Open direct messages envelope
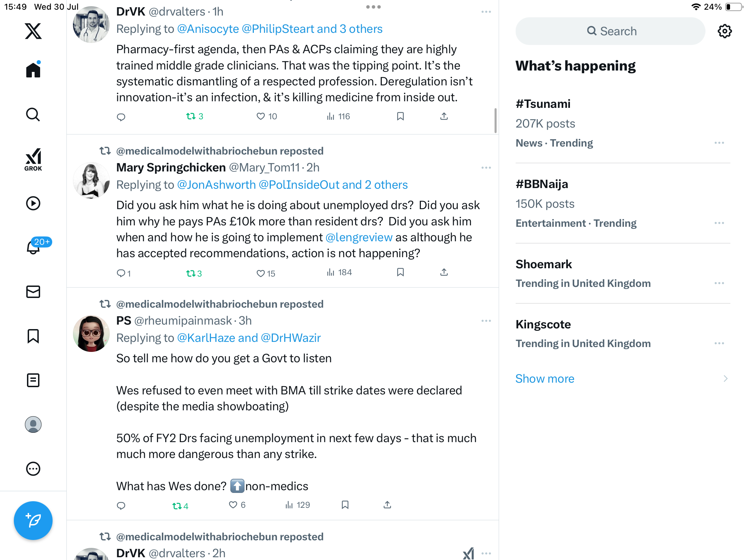 coord(33,292)
